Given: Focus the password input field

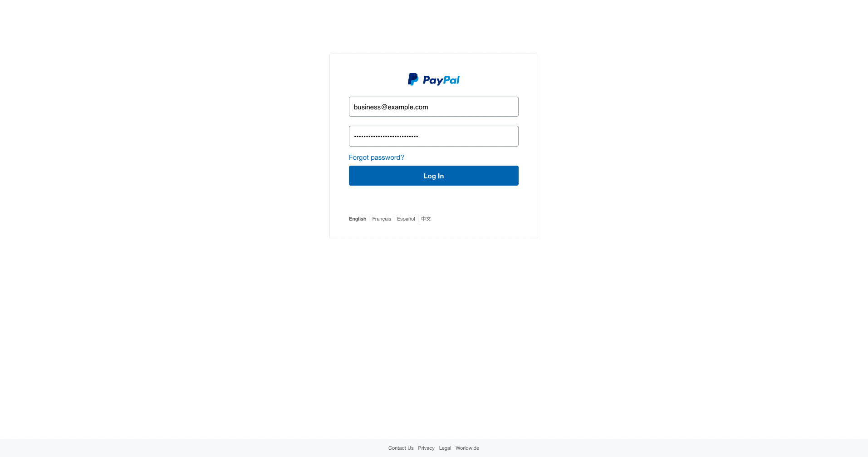Looking at the screenshot, I should (x=433, y=136).
